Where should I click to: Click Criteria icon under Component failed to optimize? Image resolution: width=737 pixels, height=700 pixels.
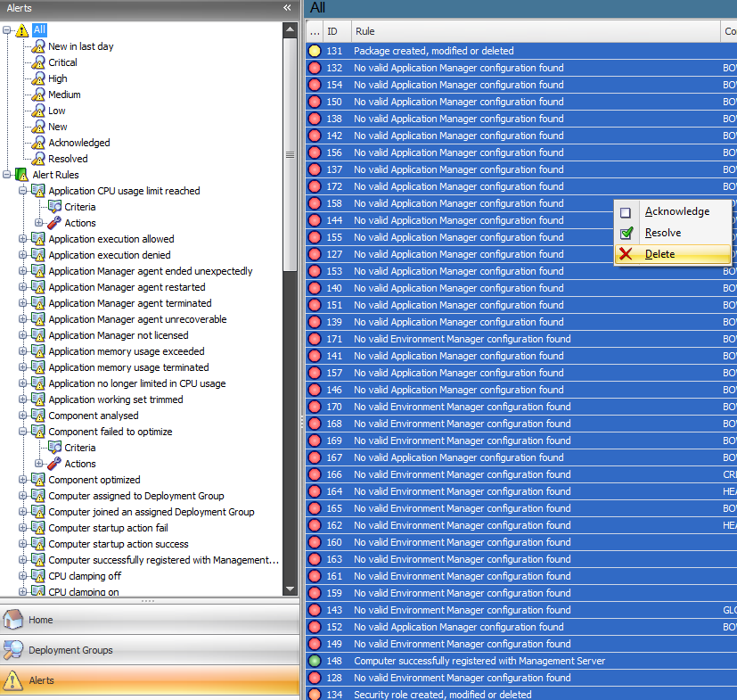(54, 448)
